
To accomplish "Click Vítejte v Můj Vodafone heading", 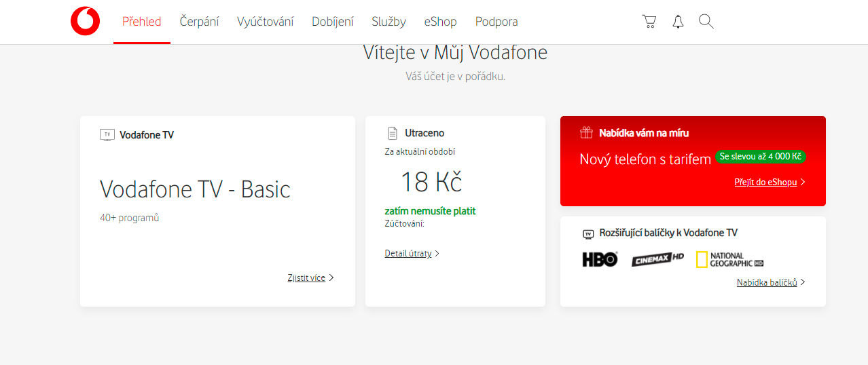I will point(455,52).
